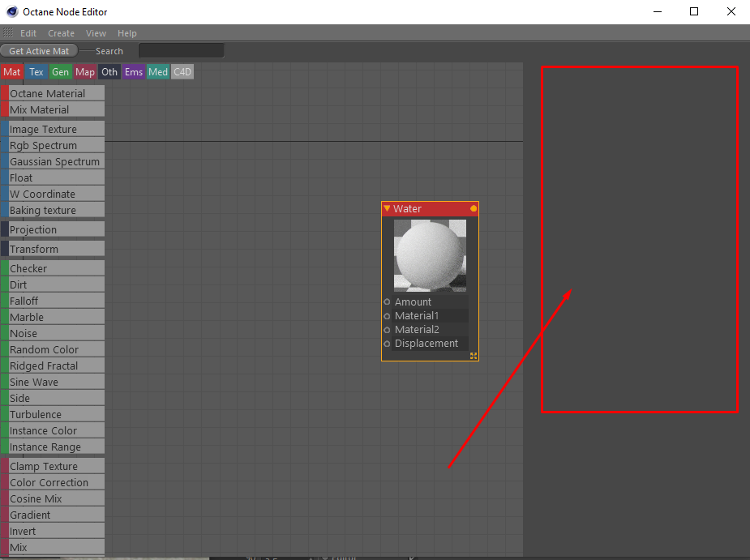
Task: Focus the Search input field
Action: coord(182,51)
